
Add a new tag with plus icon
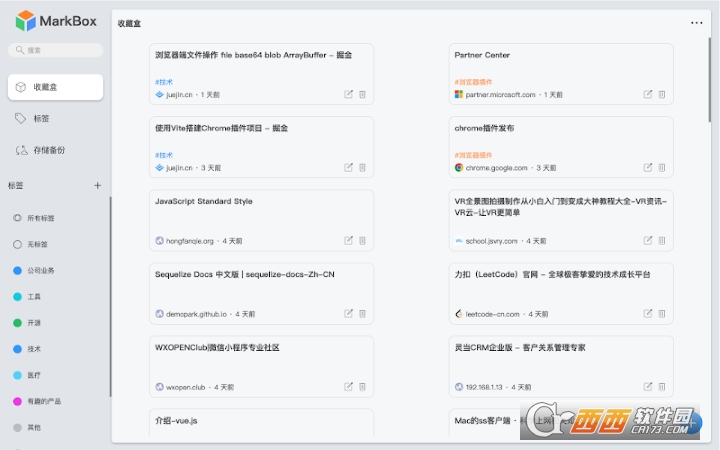97,186
